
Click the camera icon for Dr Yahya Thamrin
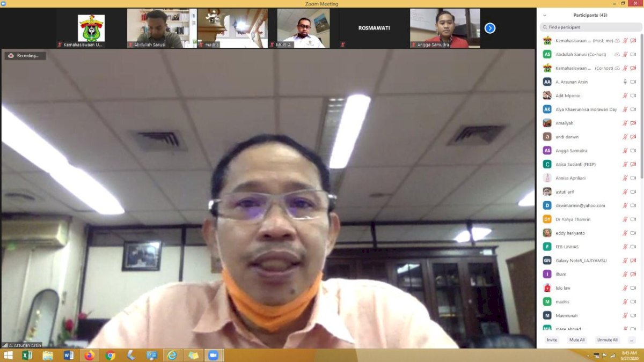click(x=633, y=219)
